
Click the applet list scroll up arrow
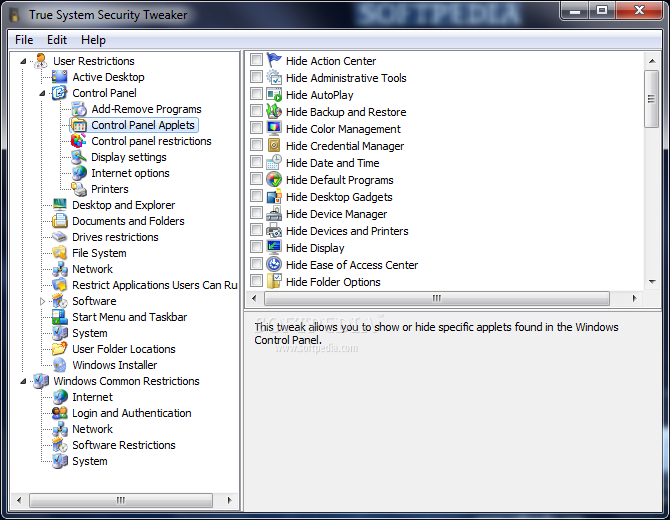coord(652,61)
